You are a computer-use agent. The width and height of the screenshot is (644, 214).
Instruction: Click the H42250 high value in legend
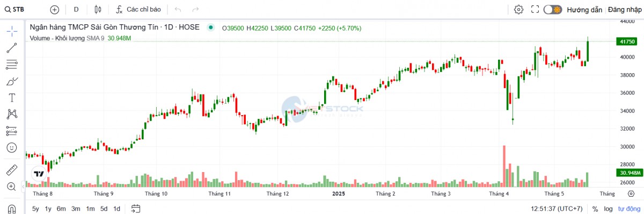pos(257,28)
